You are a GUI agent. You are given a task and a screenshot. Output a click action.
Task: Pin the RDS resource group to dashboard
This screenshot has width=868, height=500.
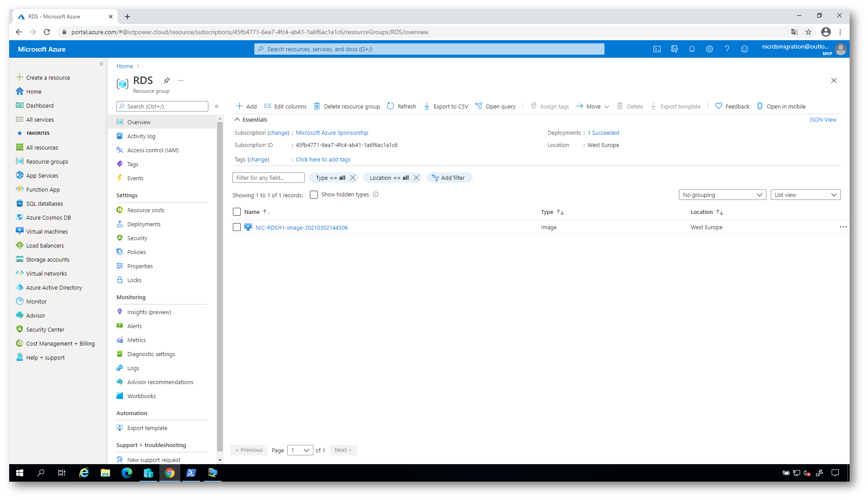pos(167,80)
